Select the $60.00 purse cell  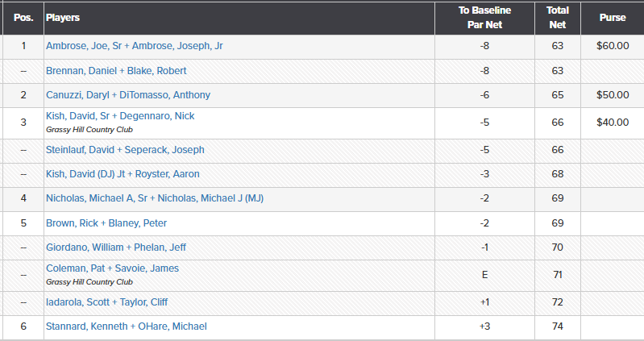613,46
